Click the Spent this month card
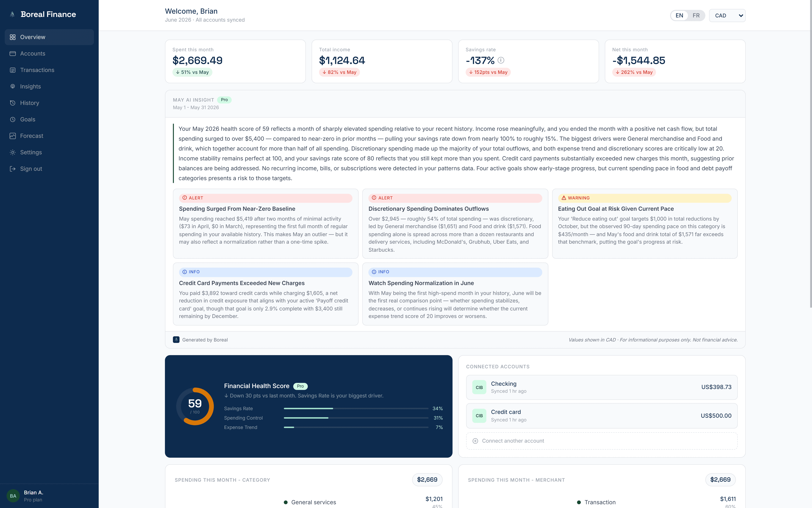812x508 pixels. pyautogui.click(x=235, y=61)
